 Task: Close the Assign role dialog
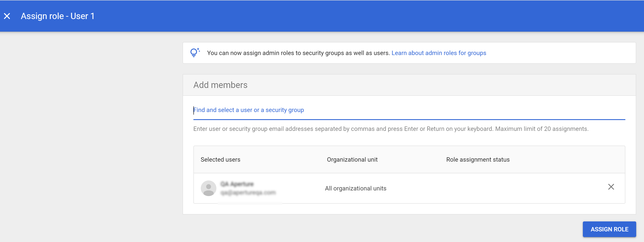[x=7, y=16]
